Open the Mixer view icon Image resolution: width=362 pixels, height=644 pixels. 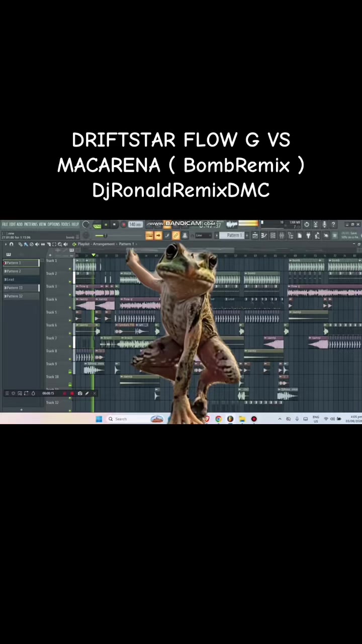click(x=282, y=235)
